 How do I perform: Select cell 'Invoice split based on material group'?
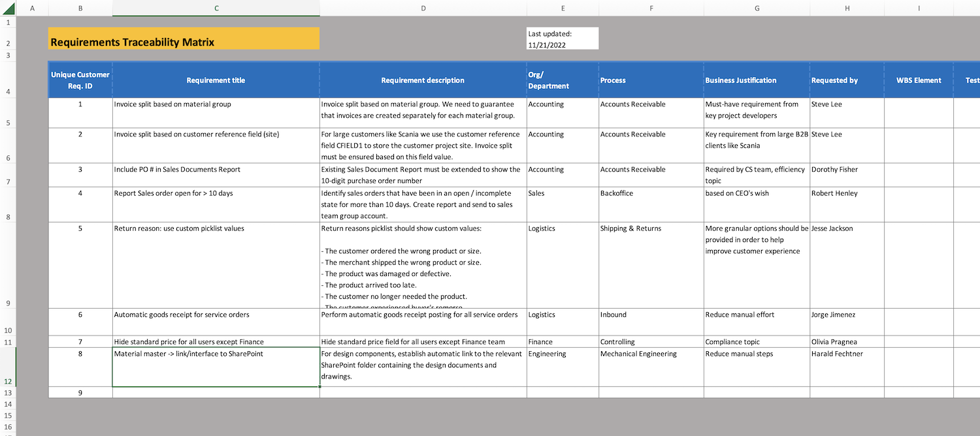216,113
